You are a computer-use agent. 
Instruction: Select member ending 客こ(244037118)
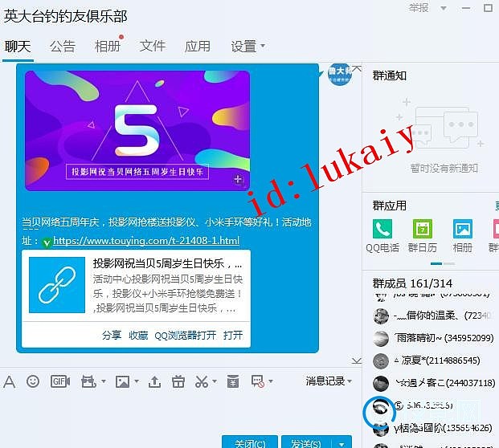coord(434,383)
